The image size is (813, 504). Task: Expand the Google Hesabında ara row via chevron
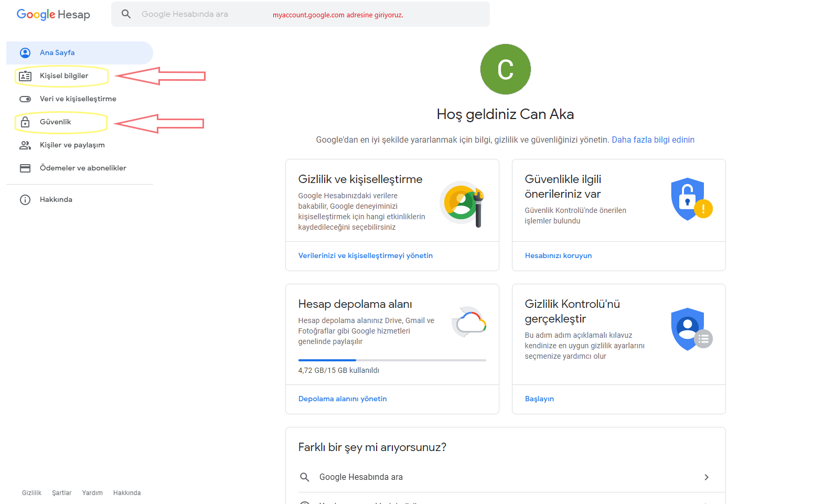coord(706,477)
